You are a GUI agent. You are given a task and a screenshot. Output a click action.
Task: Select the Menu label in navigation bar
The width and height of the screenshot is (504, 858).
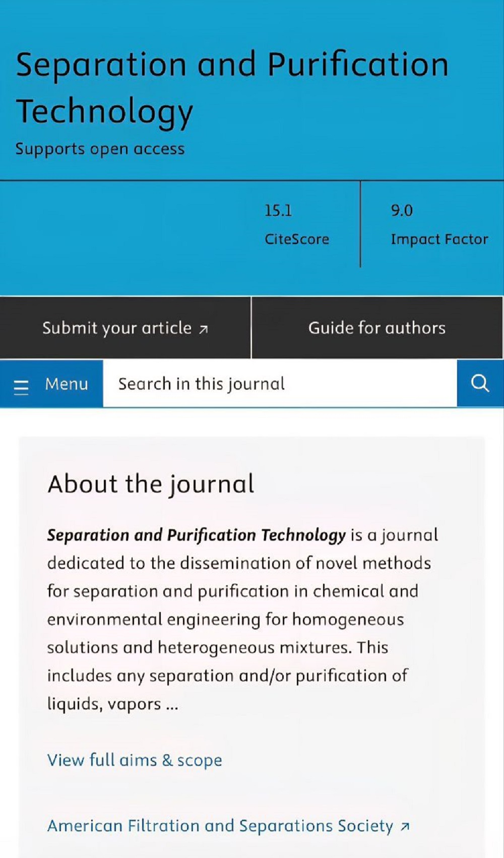click(67, 384)
